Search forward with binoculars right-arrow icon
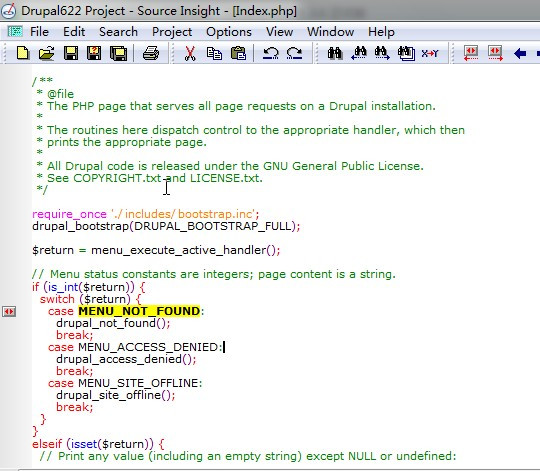The image size is (540, 471). [382, 53]
